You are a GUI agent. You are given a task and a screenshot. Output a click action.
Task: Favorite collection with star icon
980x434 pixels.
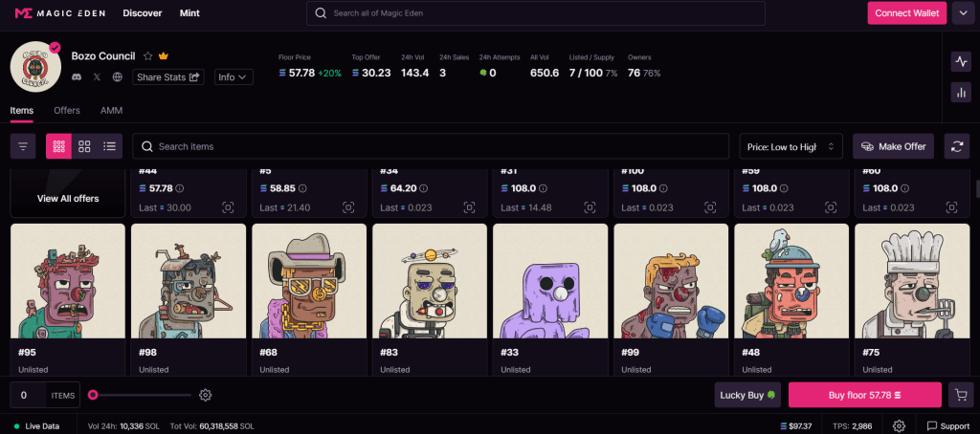147,56
